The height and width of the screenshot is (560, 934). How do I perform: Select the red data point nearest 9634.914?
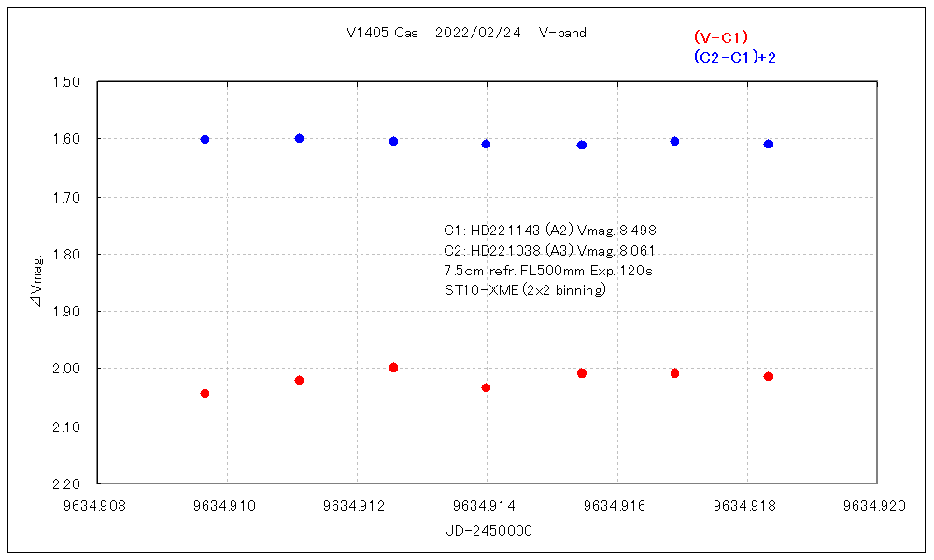click(486, 387)
